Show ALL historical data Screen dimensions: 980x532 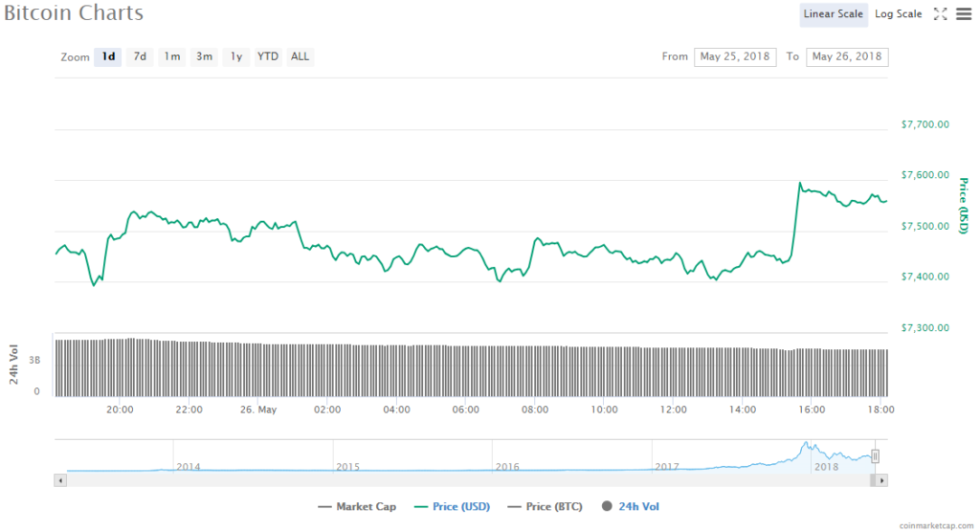point(300,56)
